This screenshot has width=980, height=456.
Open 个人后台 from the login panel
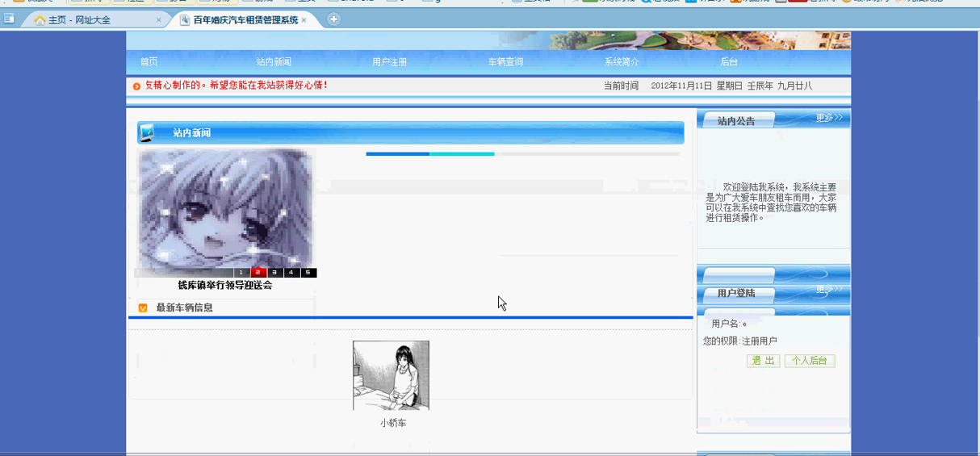pos(810,361)
